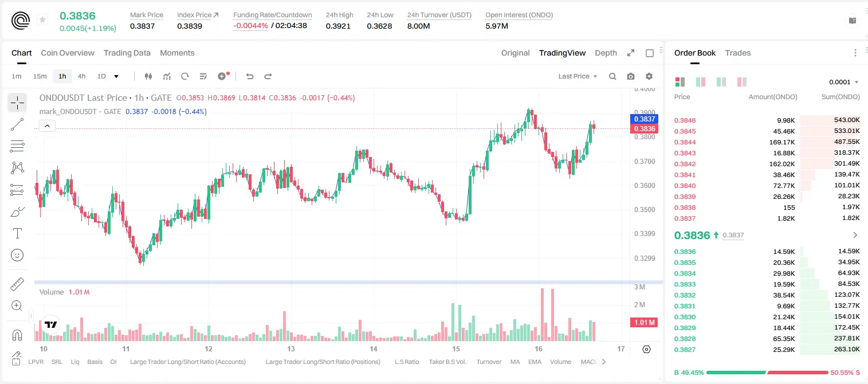Open the Last Price dropdown

578,76
